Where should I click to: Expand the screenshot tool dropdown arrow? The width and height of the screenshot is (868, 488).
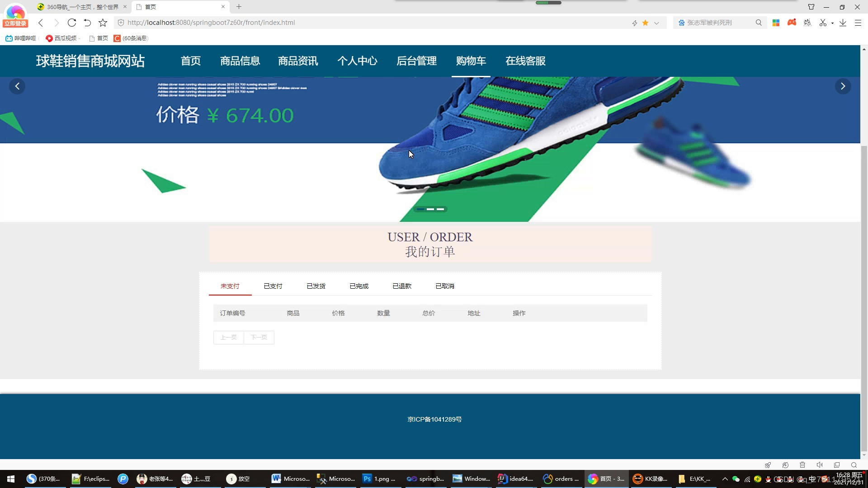(x=832, y=23)
